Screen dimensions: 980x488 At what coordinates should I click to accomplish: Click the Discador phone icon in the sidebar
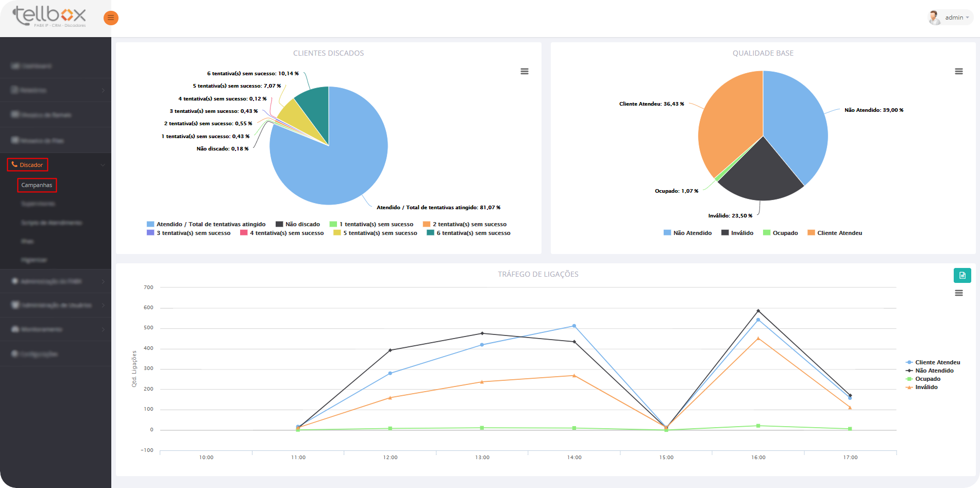tap(14, 165)
